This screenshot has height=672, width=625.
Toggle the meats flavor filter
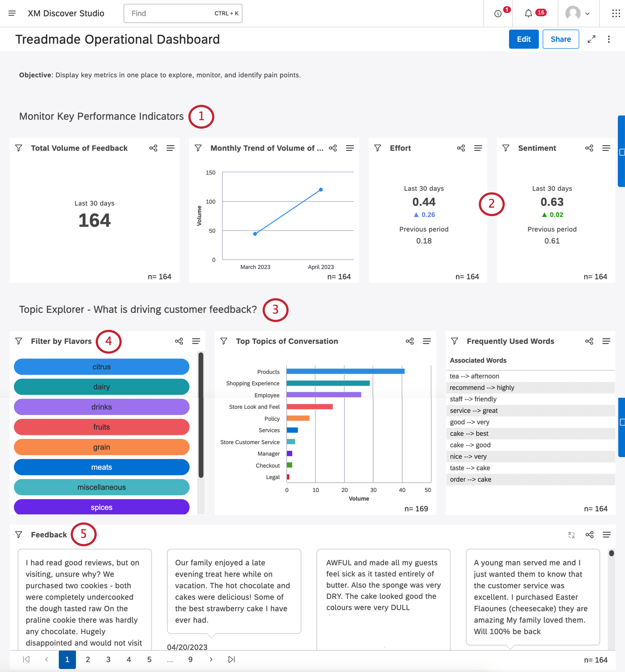(x=101, y=467)
